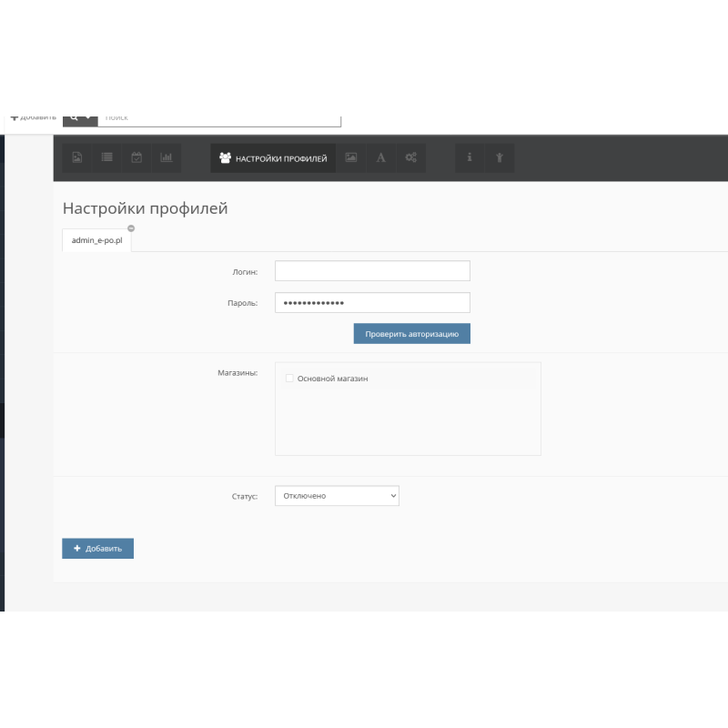Open the typography icon labeled A
This screenshot has width=728, height=728.
pyautogui.click(x=380, y=157)
